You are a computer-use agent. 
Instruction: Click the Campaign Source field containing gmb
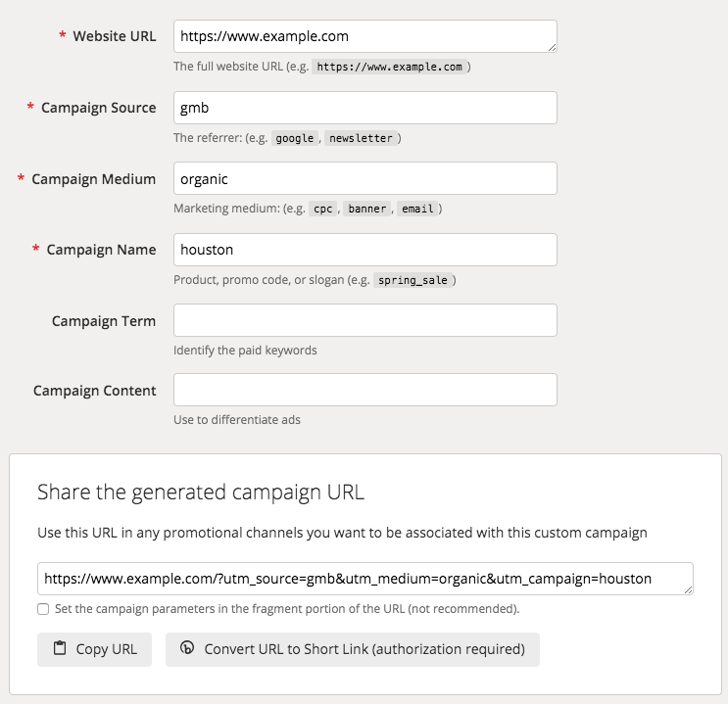click(x=364, y=108)
